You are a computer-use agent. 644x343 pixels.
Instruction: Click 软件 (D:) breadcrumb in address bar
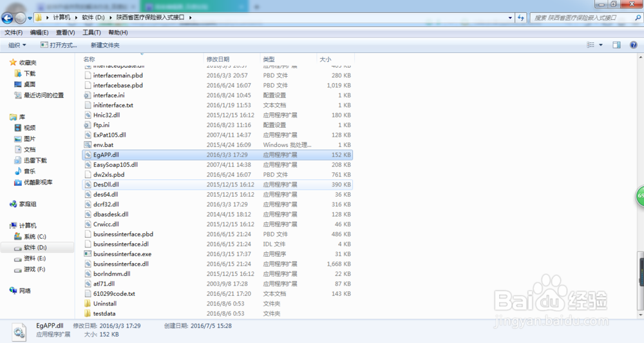pos(93,17)
